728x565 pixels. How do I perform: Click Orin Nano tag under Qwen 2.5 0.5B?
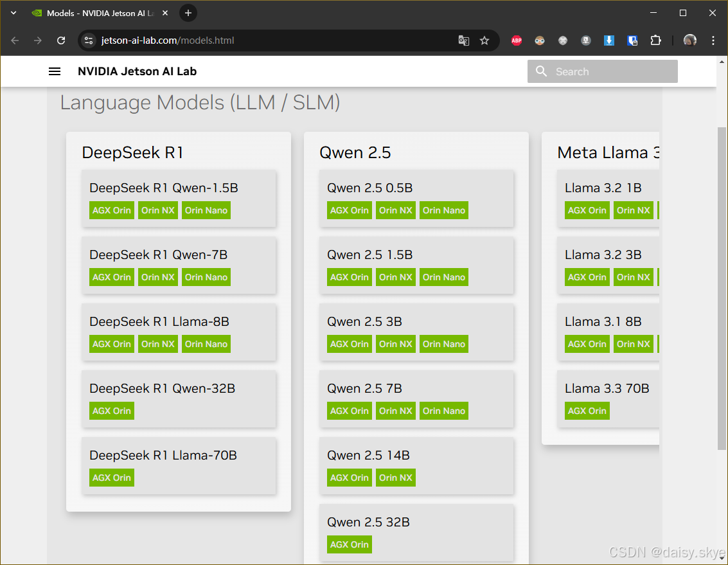(x=444, y=210)
